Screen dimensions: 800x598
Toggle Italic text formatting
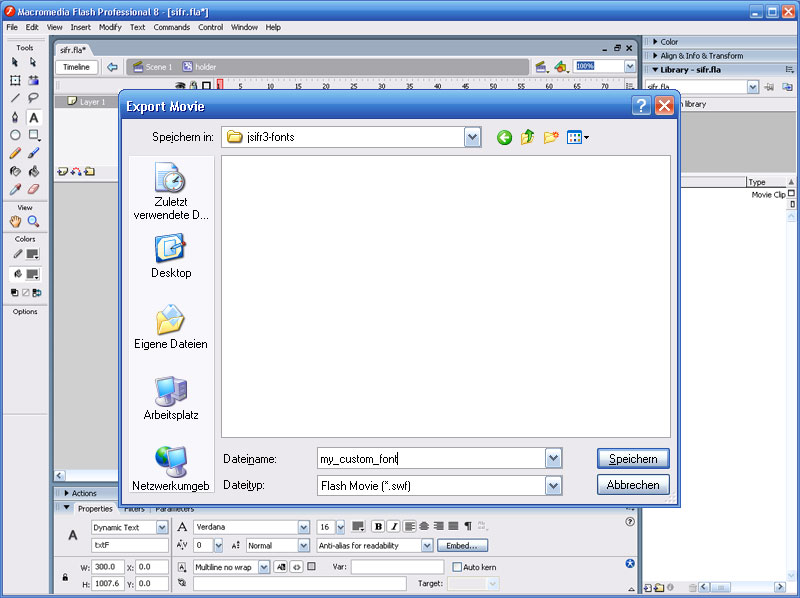click(x=393, y=527)
